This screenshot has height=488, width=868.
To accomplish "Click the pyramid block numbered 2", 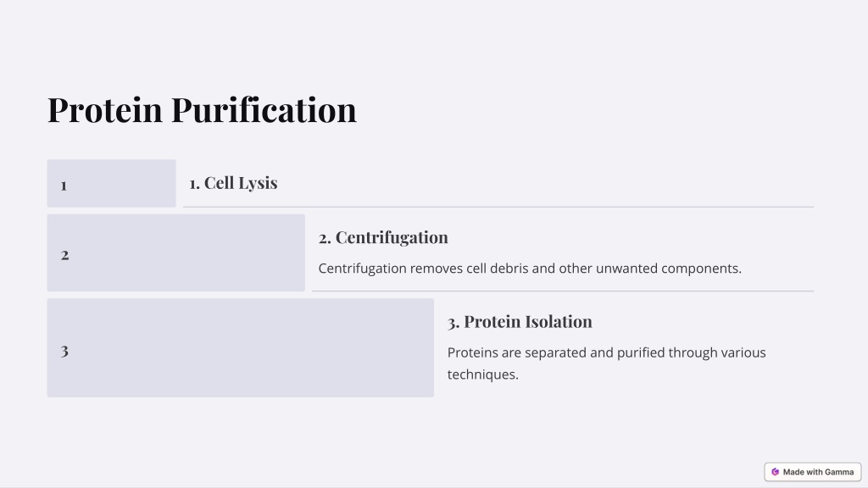I will click(176, 252).
